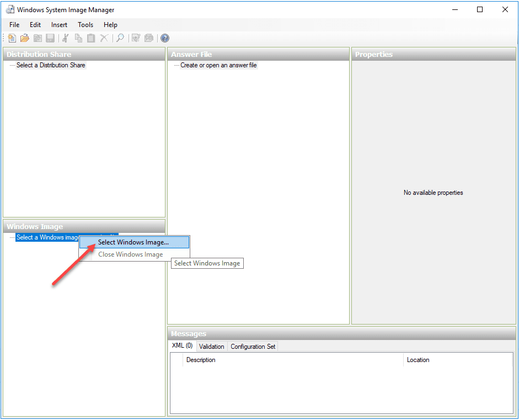This screenshot has height=420, width=519.
Task: Click the Find magnifier toolbar icon
Action: 120,38
